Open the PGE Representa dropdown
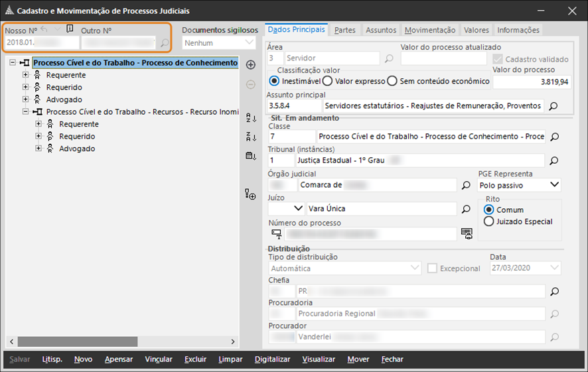 coord(555,185)
